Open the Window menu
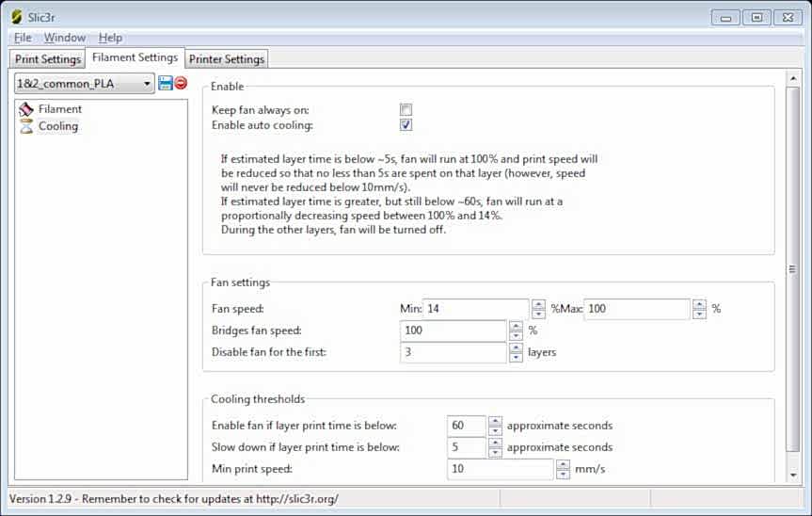Image resolution: width=812 pixels, height=516 pixels. [65, 38]
